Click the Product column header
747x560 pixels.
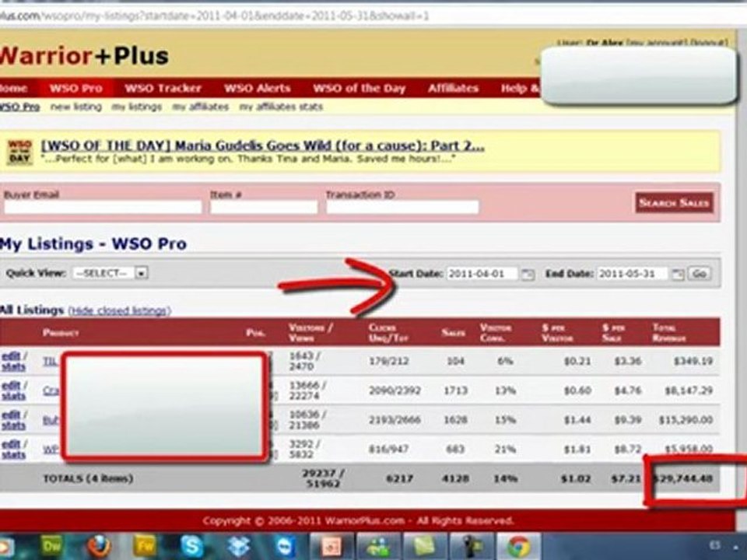coord(61,333)
